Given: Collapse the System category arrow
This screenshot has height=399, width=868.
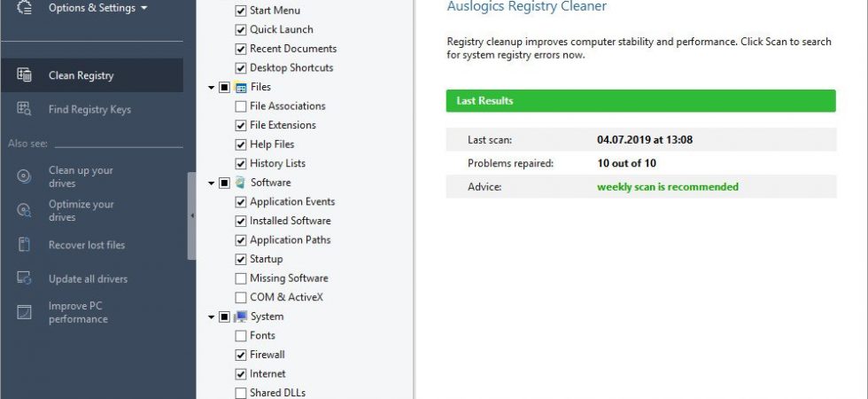Looking at the screenshot, I should pos(211,317).
